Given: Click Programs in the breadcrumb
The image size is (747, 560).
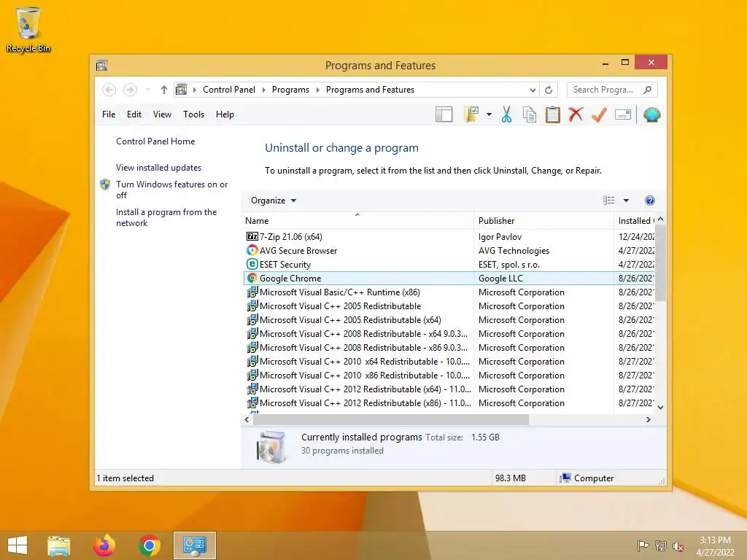Looking at the screenshot, I should pyautogui.click(x=290, y=90).
